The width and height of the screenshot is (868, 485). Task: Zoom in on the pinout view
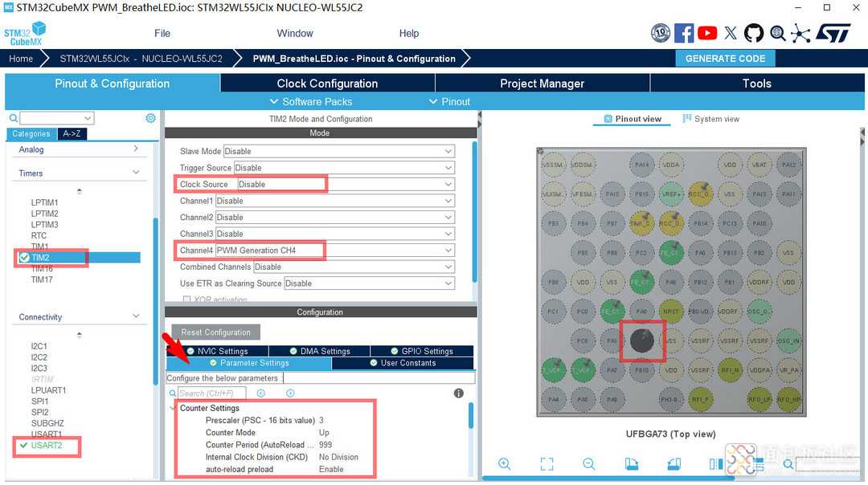504,463
